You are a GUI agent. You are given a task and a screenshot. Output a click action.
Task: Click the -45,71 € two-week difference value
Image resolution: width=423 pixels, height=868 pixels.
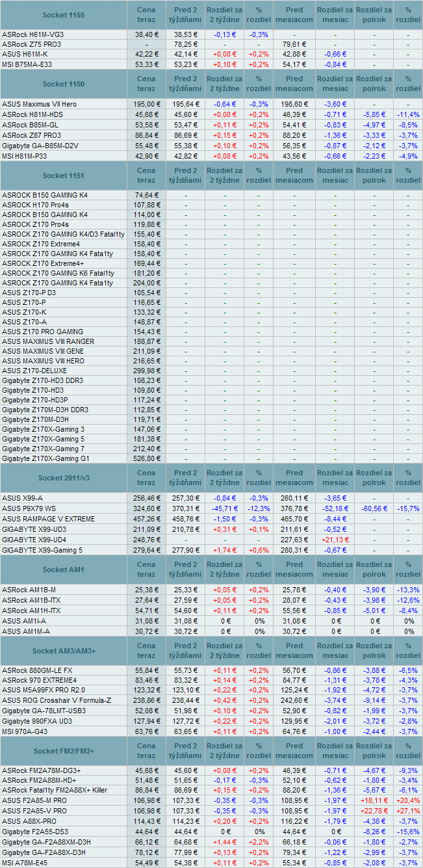(x=225, y=508)
